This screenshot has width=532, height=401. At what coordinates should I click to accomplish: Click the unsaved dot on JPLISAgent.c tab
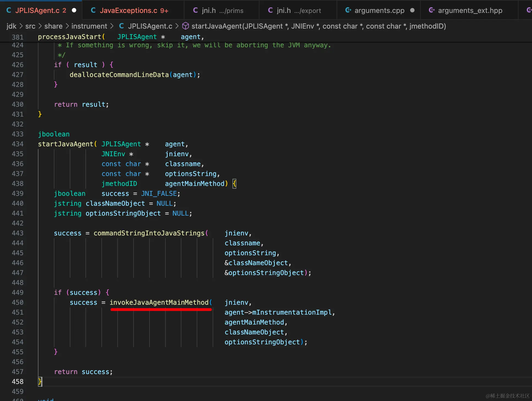coord(74,10)
